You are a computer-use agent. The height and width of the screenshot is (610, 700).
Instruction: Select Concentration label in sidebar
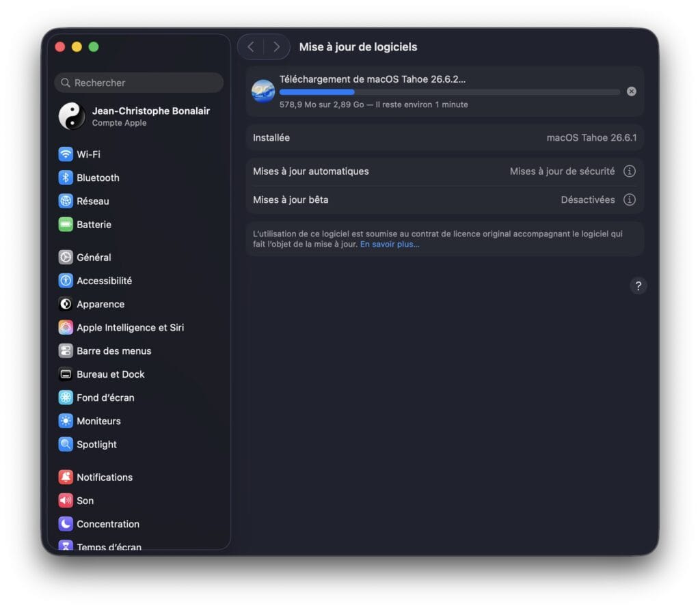point(108,524)
